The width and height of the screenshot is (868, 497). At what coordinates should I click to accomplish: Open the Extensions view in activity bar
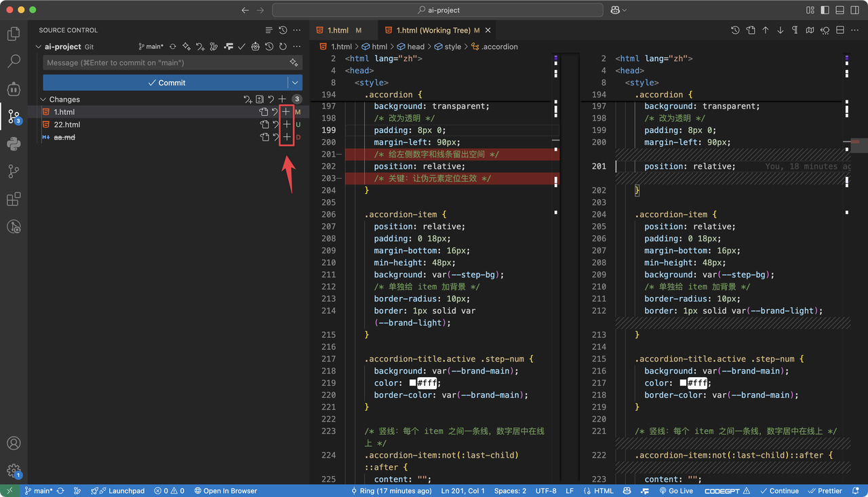point(14,199)
